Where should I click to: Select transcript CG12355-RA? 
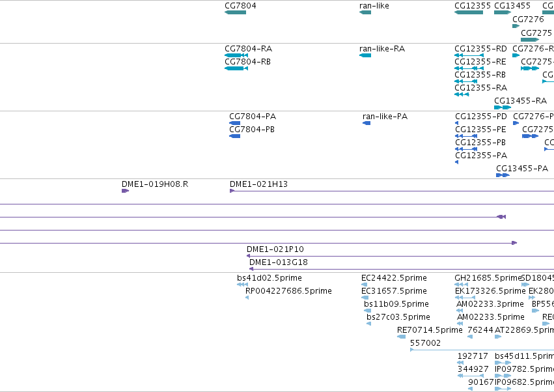pos(480,88)
